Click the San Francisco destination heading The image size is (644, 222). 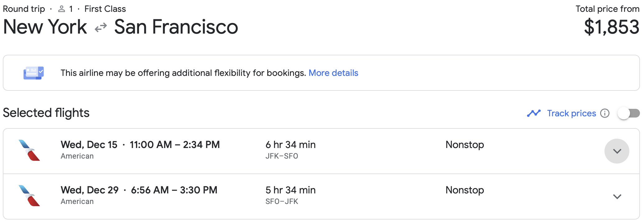click(x=176, y=27)
